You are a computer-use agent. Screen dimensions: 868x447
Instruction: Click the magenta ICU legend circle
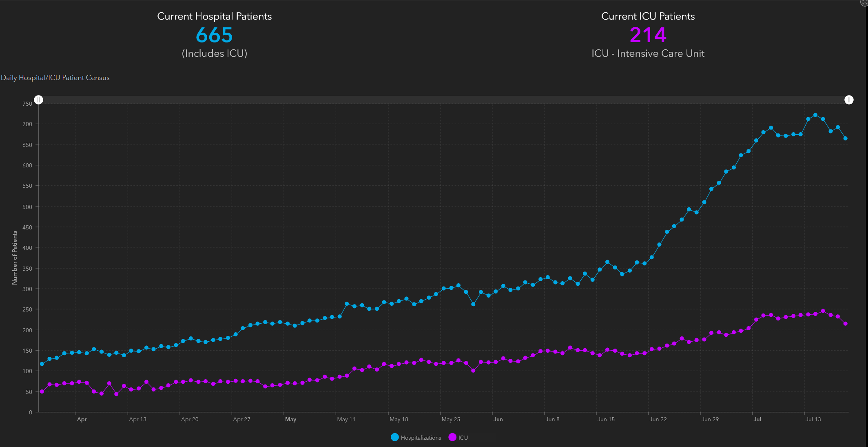click(x=452, y=437)
